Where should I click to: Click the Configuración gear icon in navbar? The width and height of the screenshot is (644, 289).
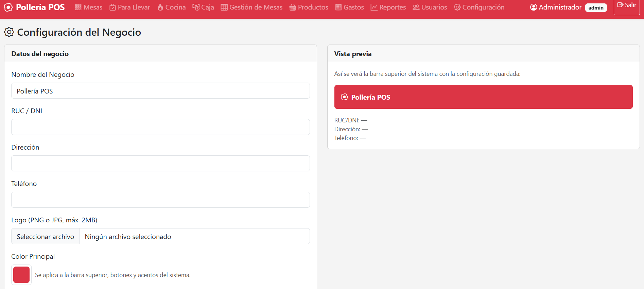coord(457,7)
